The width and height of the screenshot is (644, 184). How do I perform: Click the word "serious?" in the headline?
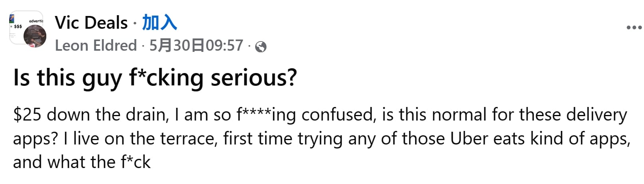pyautogui.click(x=254, y=78)
